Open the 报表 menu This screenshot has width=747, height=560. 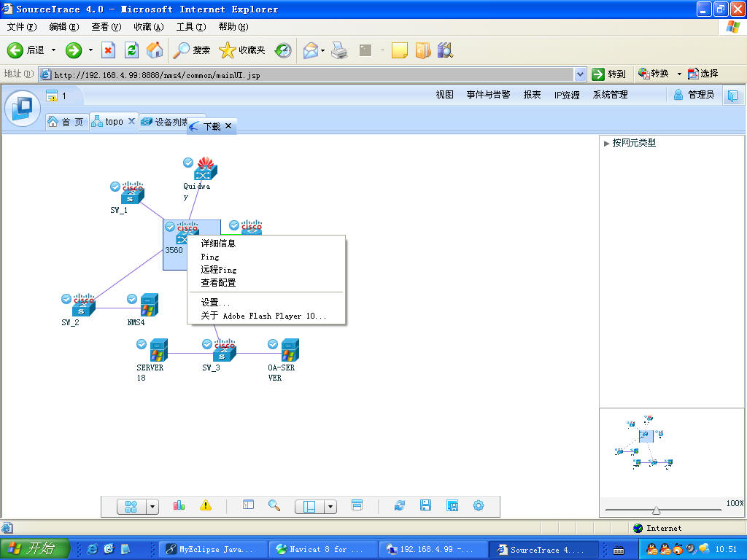(532, 95)
